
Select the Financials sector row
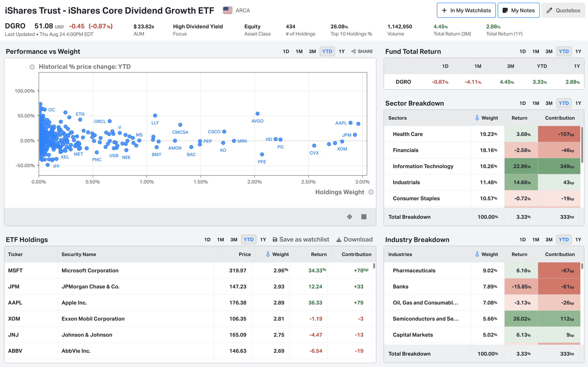pyautogui.click(x=482, y=150)
